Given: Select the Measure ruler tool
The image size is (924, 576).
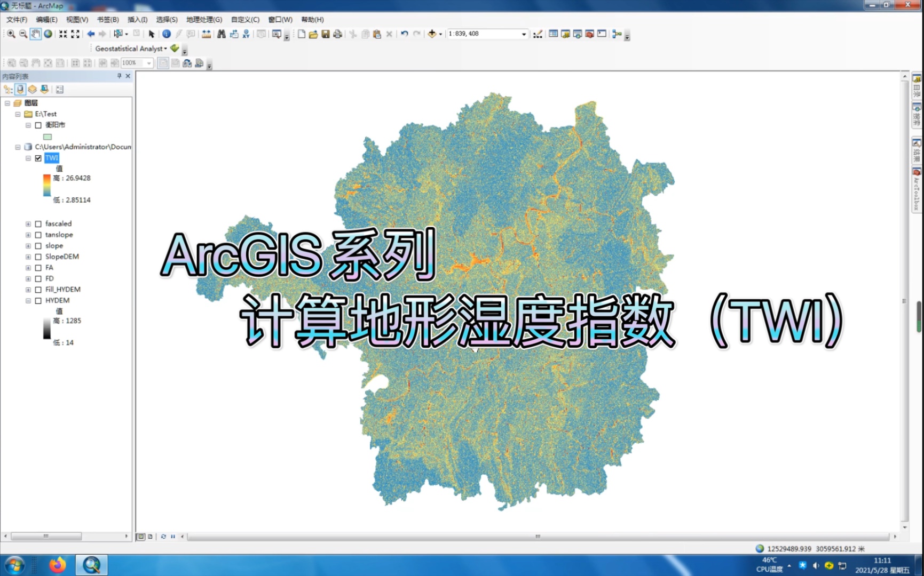Looking at the screenshot, I should pyautogui.click(x=206, y=34).
